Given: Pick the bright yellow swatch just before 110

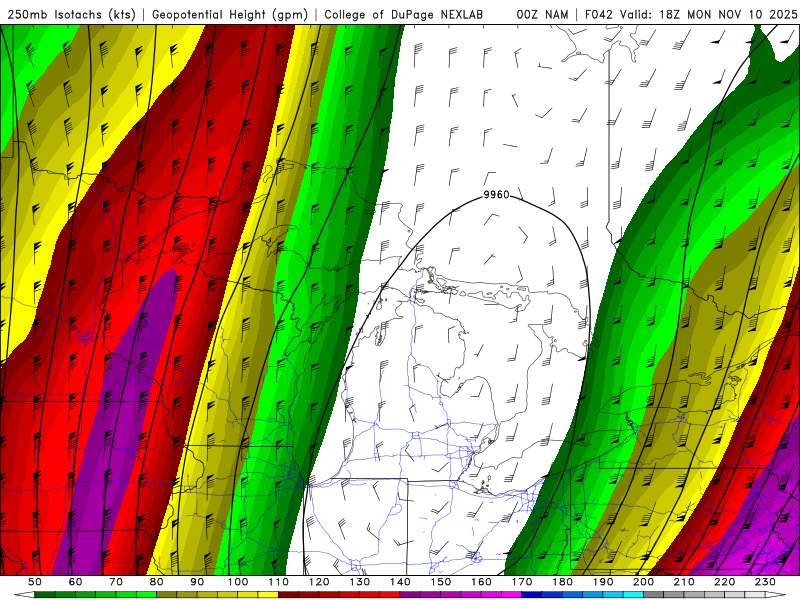Looking at the screenshot, I should click(x=268, y=595).
